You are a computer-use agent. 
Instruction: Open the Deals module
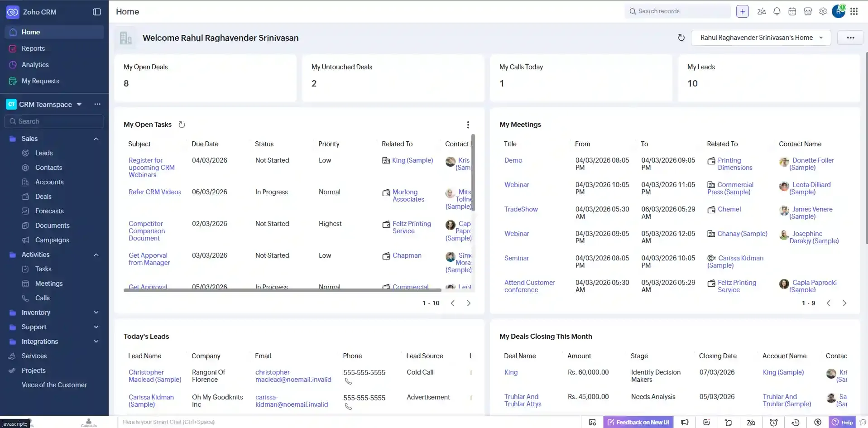pyautogui.click(x=43, y=197)
